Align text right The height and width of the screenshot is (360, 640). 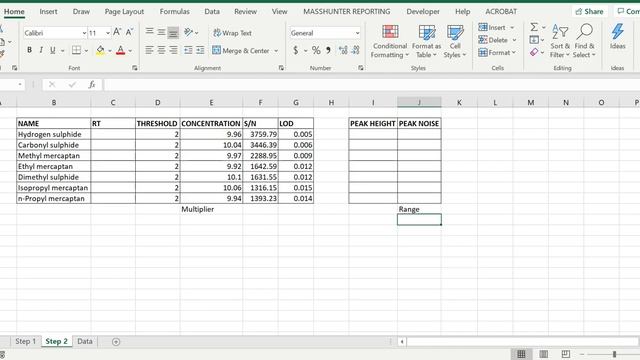[x=173, y=50]
